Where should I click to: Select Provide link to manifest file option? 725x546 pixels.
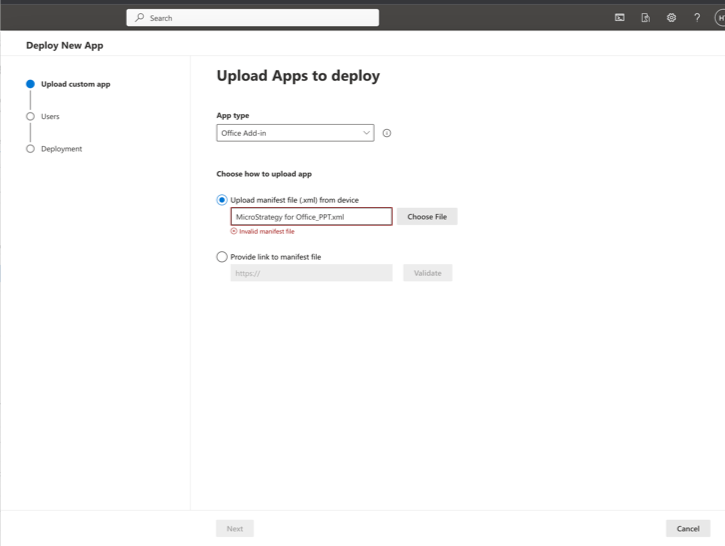[222, 257]
